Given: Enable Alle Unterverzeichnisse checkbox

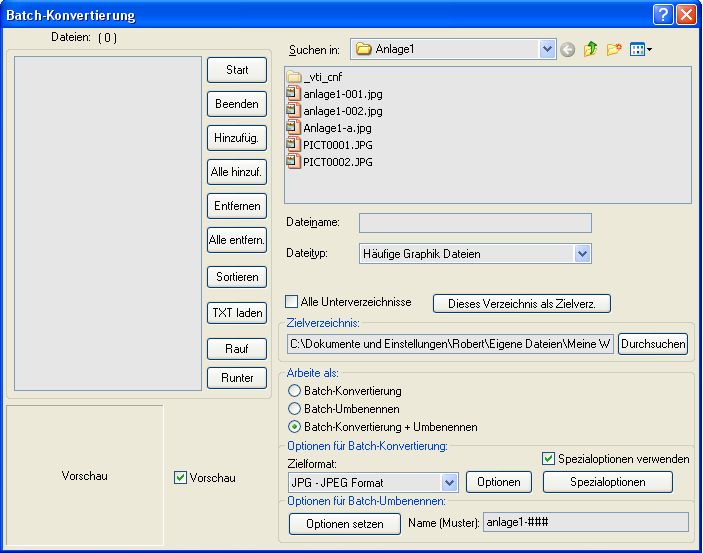Looking at the screenshot, I should 292,302.
